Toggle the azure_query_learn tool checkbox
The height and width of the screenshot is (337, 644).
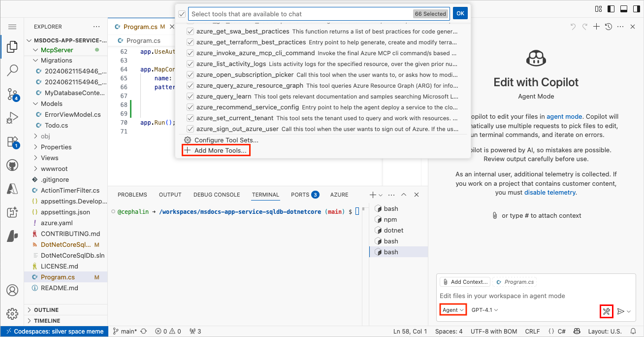coord(190,96)
